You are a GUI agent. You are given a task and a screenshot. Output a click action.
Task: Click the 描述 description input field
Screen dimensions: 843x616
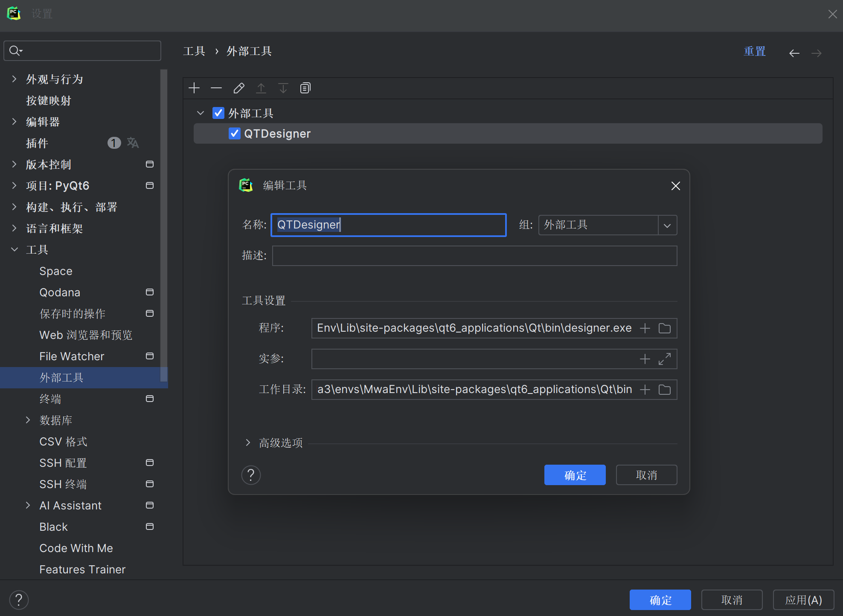click(x=474, y=256)
